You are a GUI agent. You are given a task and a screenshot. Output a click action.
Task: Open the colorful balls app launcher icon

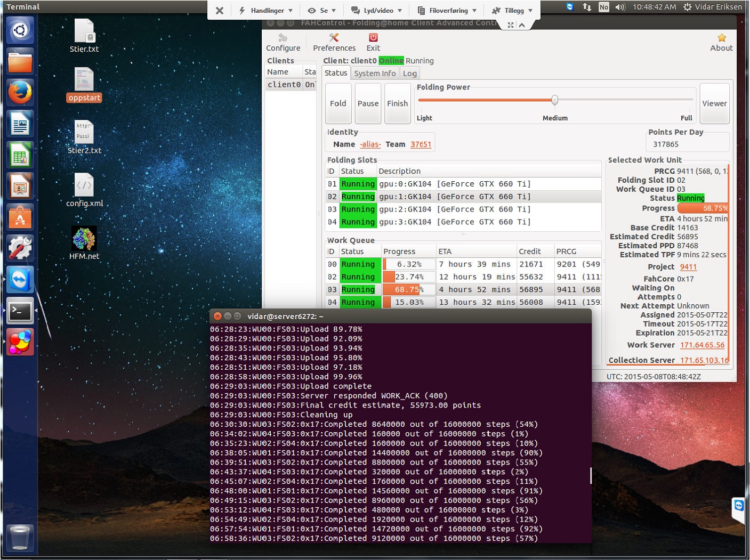click(20, 342)
